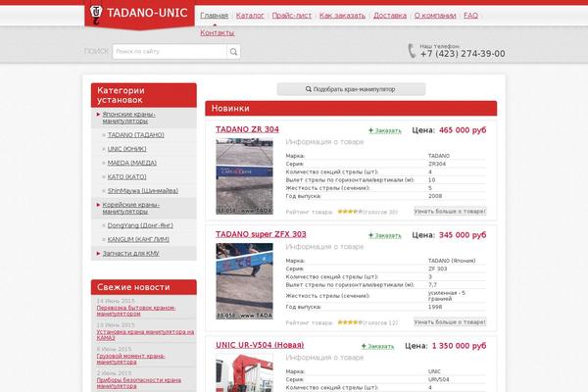588x392 pixels.
Task: Click the search magnifier icon button
Action: coord(233,52)
